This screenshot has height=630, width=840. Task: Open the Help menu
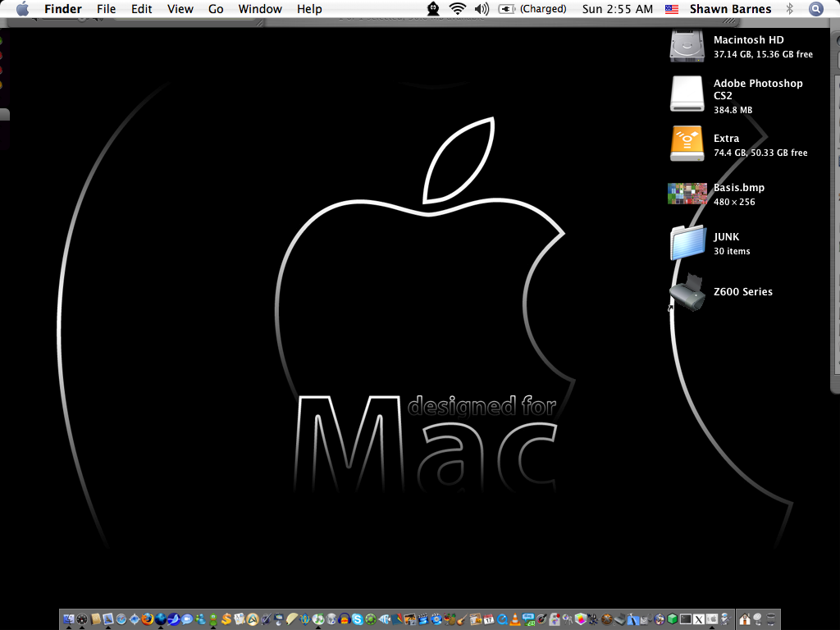(309, 9)
